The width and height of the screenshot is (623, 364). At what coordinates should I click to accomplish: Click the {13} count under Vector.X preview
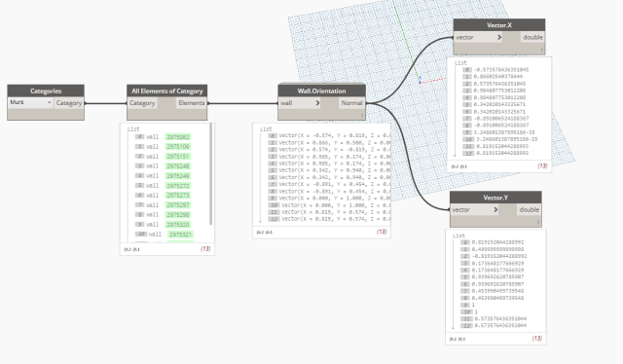tap(542, 165)
